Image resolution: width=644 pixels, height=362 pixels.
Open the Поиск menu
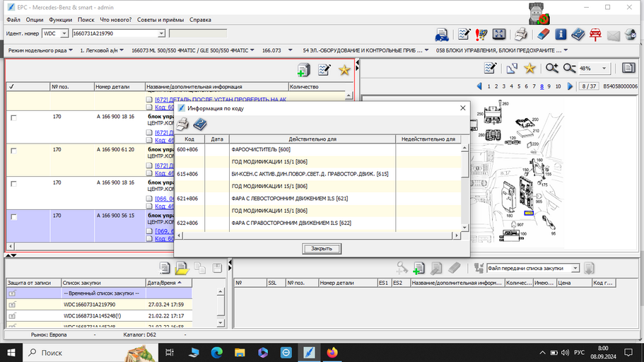(x=86, y=20)
